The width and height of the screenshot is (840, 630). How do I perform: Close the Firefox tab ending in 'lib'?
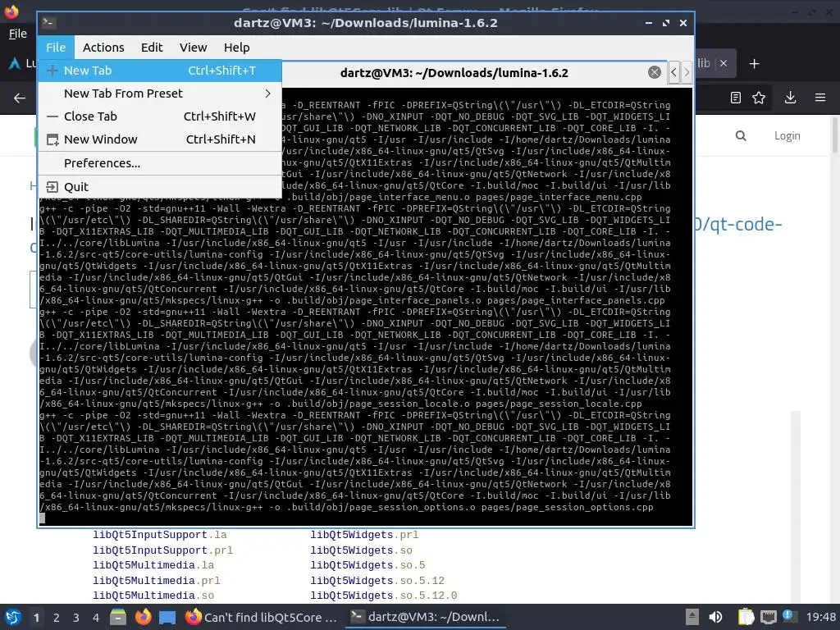coord(724,63)
